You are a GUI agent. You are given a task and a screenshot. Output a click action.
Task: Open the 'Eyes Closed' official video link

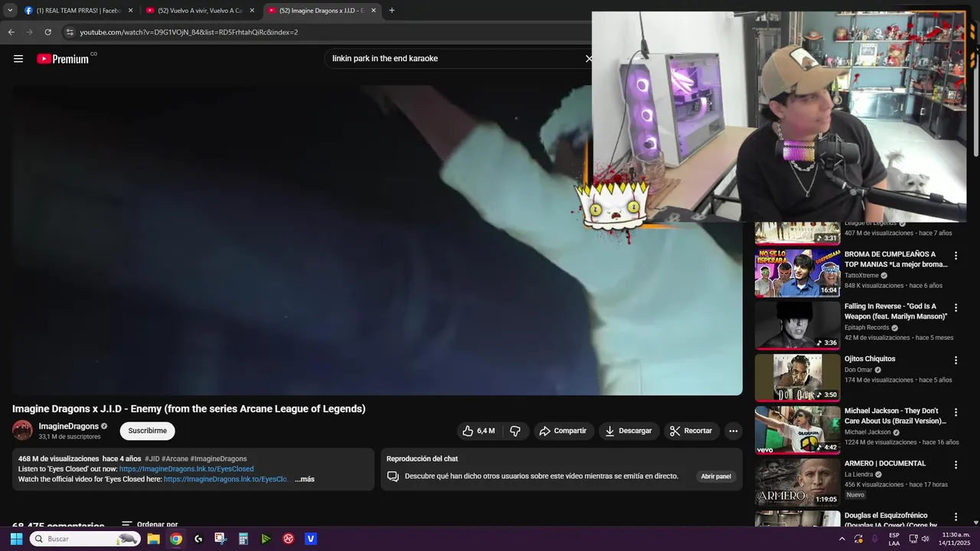coord(226,479)
